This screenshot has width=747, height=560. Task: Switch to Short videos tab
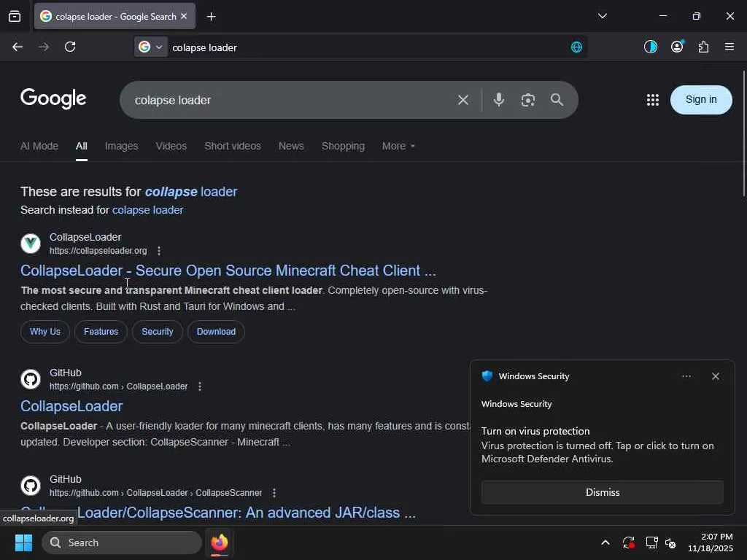[233, 146]
